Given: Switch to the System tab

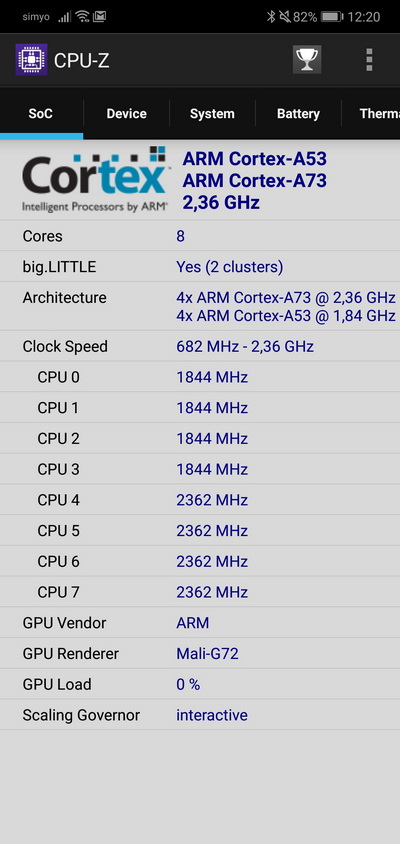Looking at the screenshot, I should tap(212, 114).
